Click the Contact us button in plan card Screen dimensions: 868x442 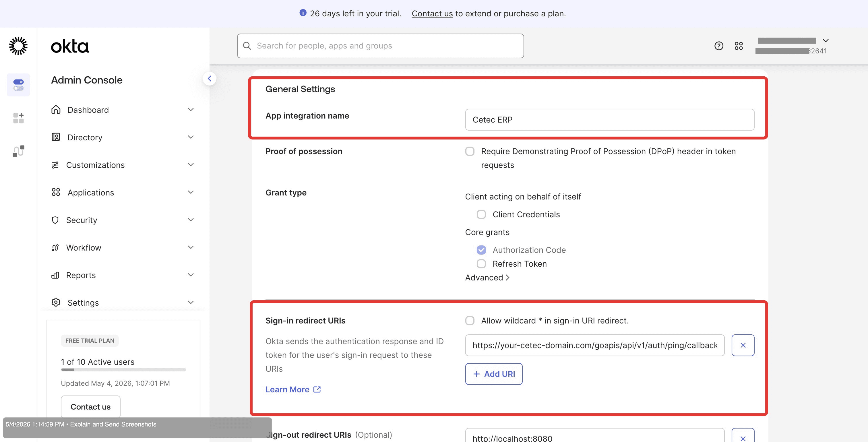(90, 407)
